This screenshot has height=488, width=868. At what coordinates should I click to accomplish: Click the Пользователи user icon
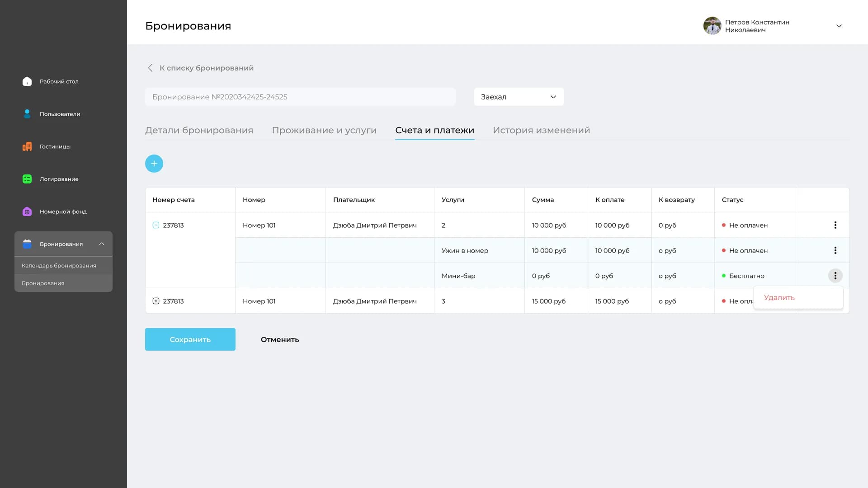point(27,114)
